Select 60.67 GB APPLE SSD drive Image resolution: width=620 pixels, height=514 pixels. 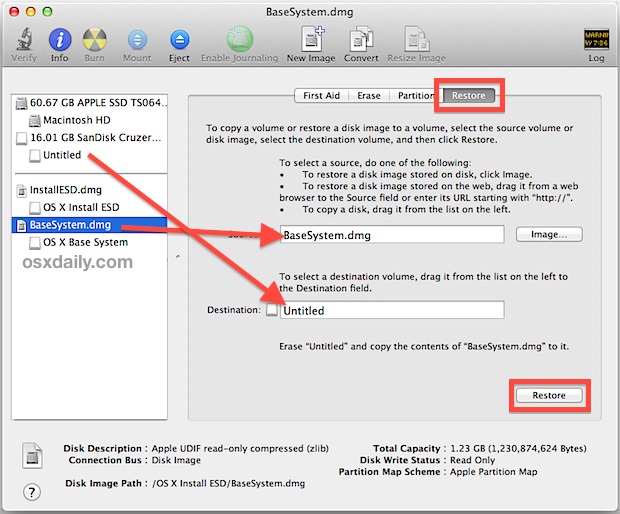pyautogui.click(x=90, y=103)
